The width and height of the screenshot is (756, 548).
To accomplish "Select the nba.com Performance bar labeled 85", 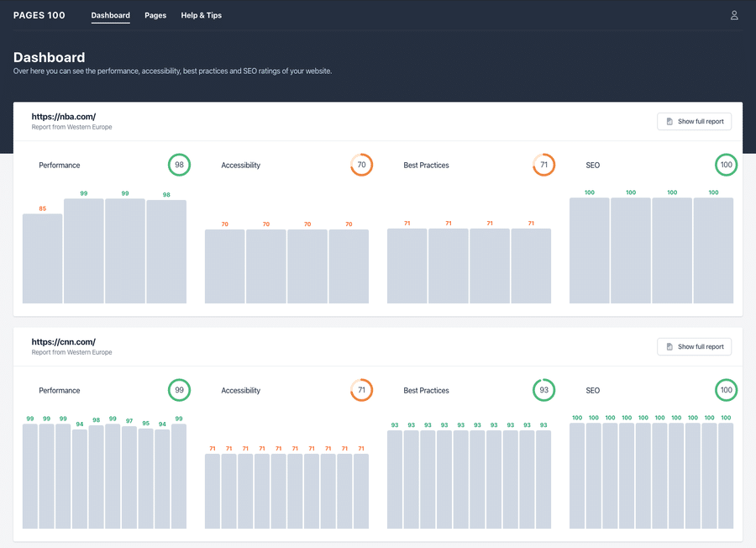I will 43,259.
